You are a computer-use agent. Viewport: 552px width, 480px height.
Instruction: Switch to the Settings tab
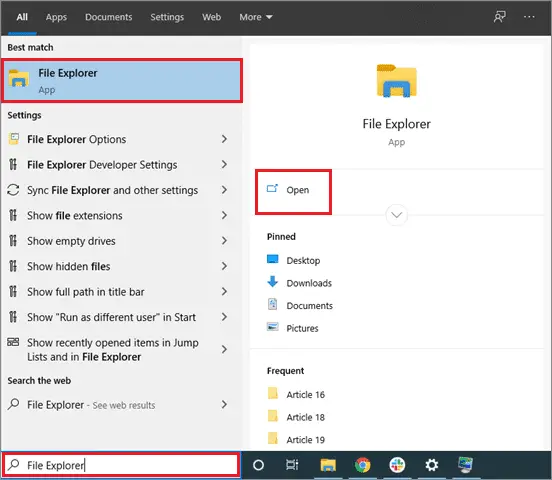pyautogui.click(x=167, y=17)
